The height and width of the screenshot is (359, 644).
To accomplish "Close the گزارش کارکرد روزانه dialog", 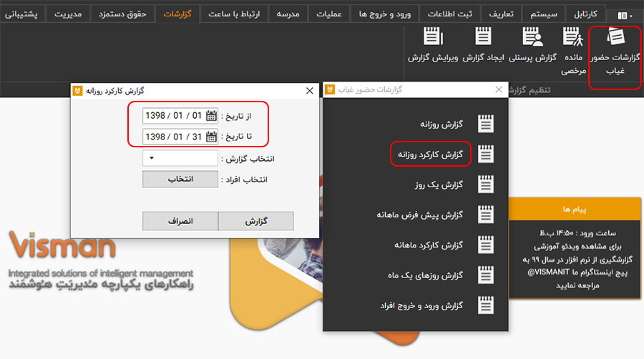I will pyautogui.click(x=310, y=91).
